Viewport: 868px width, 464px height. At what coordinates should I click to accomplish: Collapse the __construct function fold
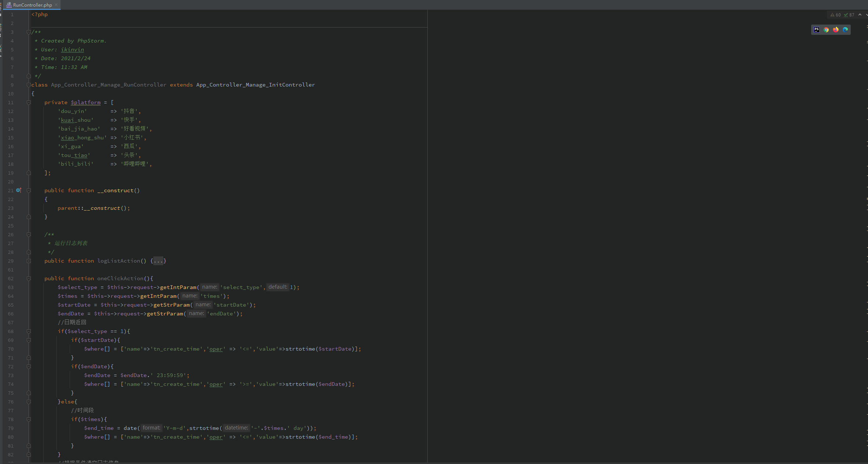(x=29, y=190)
